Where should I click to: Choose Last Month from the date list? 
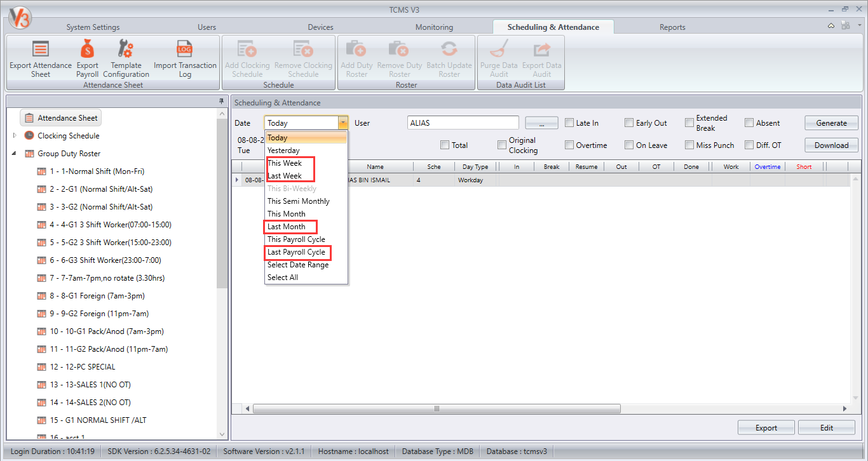[x=306, y=227]
